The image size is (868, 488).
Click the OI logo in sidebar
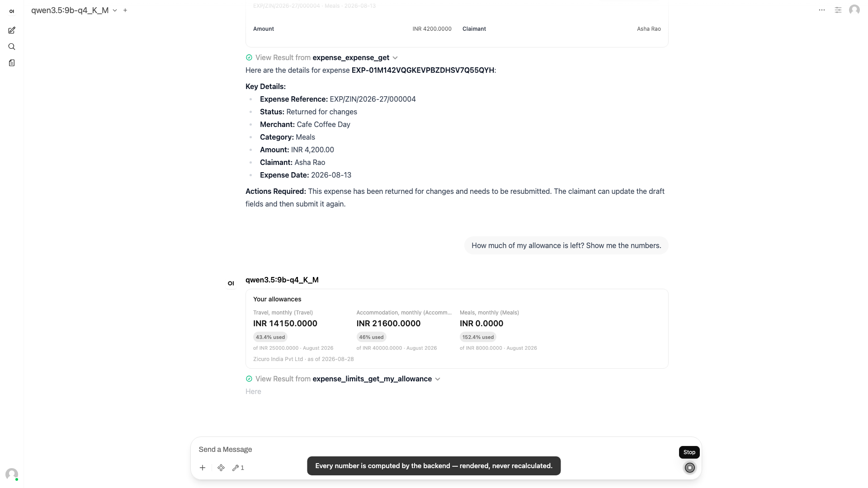pos(12,11)
